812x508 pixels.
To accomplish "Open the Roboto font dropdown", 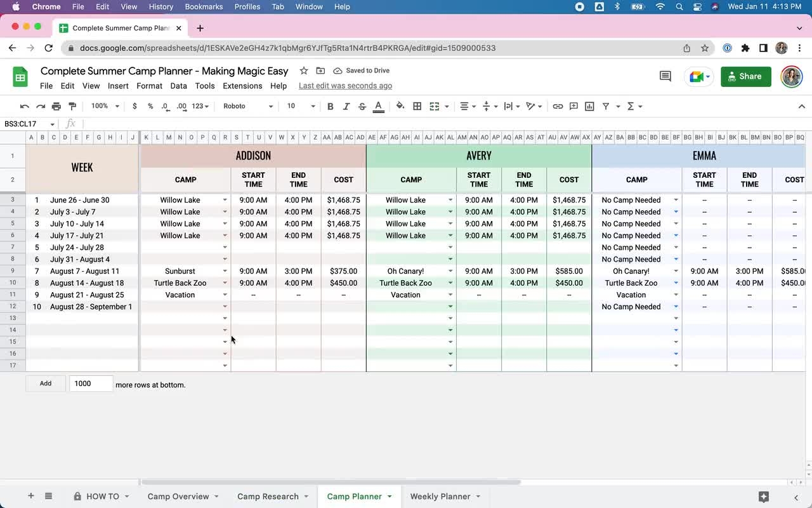I will (247, 106).
